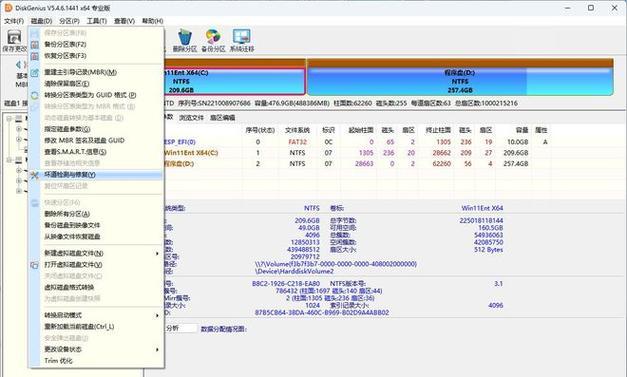Click the tools icon beside 坏道检测与修复

tap(35, 175)
